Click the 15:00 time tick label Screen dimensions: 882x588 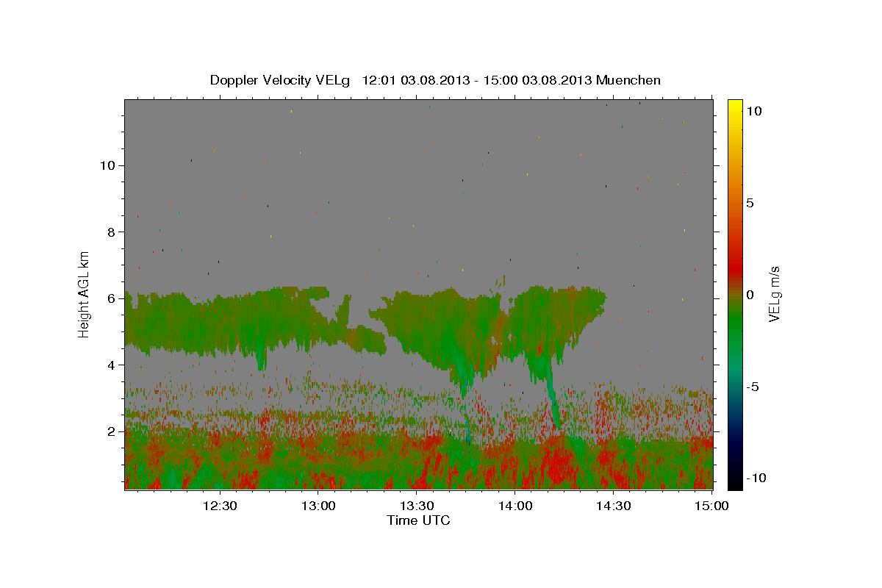point(711,506)
